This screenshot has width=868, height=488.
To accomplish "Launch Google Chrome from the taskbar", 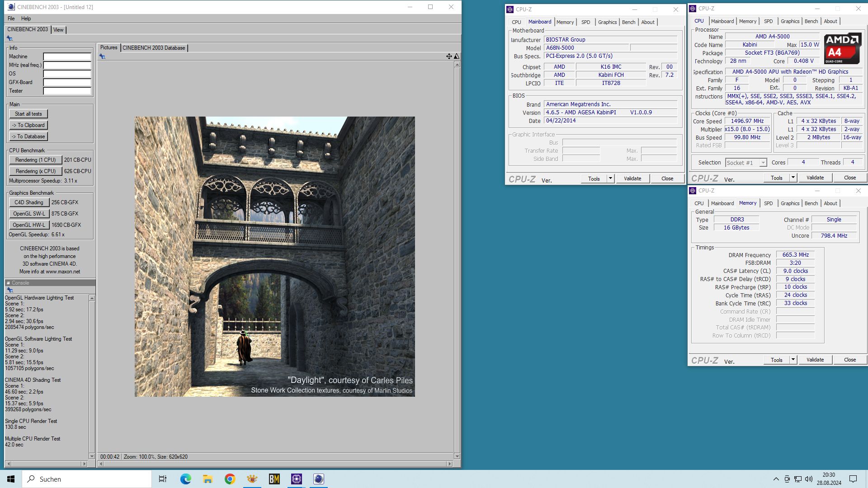I will point(230,479).
